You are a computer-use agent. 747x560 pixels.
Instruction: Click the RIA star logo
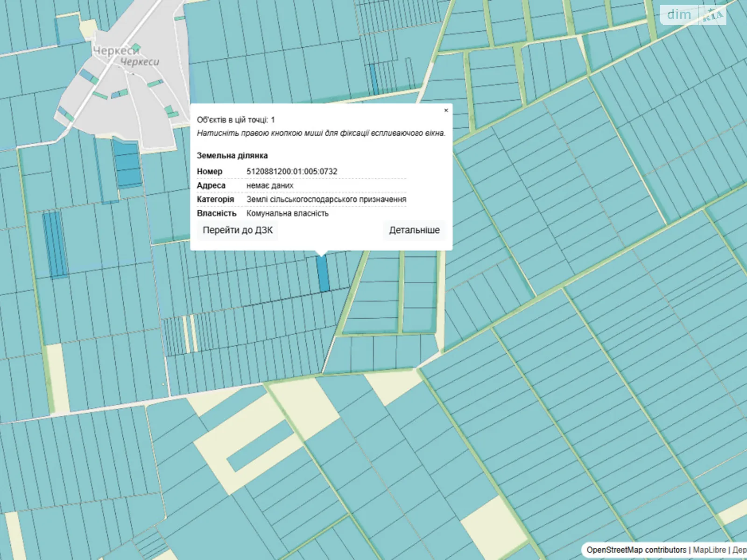[x=713, y=15]
